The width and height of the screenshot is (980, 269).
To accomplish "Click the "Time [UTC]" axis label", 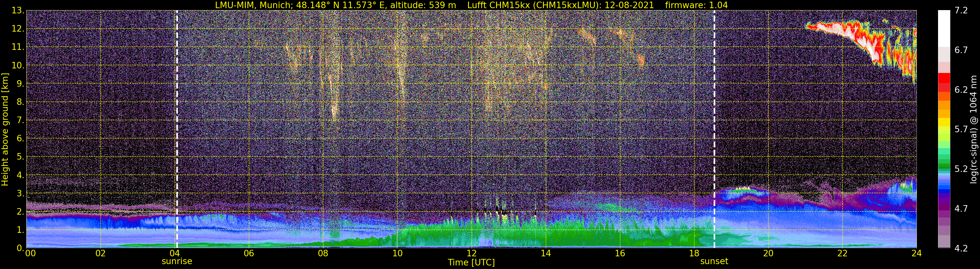I will [x=471, y=262].
